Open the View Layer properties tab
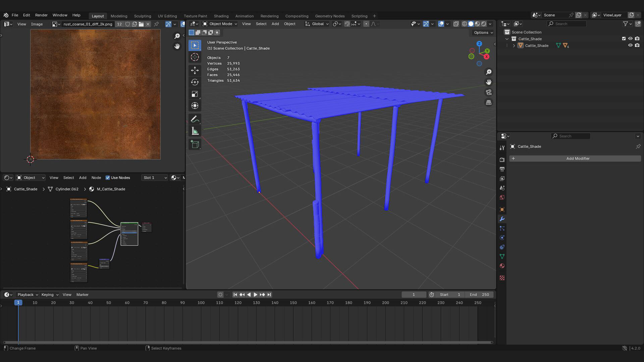The width and height of the screenshot is (644, 362). click(502, 179)
